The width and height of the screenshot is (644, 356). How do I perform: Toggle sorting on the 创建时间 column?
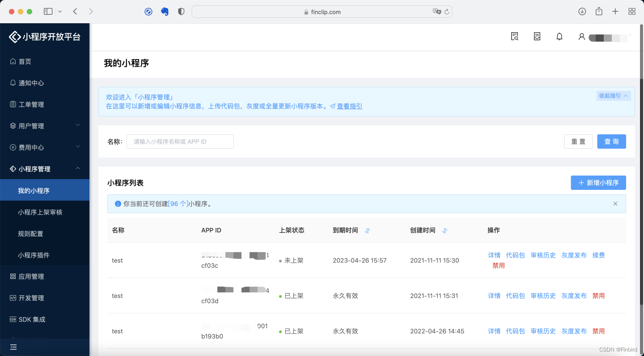tap(445, 230)
